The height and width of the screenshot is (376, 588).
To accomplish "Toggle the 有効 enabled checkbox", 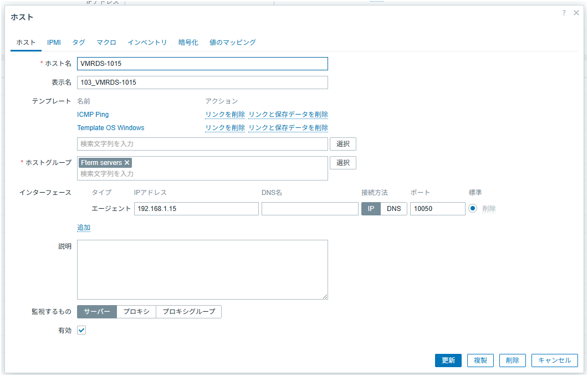I will pyautogui.click(x=81, y=330).
